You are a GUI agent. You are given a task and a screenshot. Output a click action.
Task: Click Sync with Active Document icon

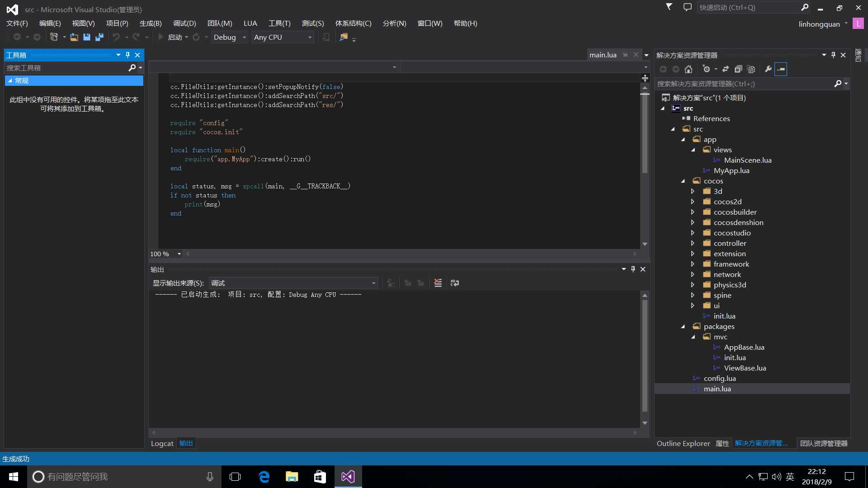click(x=726, y=69)
